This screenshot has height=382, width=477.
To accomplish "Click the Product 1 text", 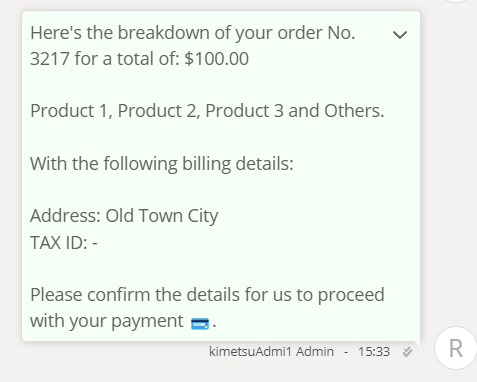I will 71,111.
